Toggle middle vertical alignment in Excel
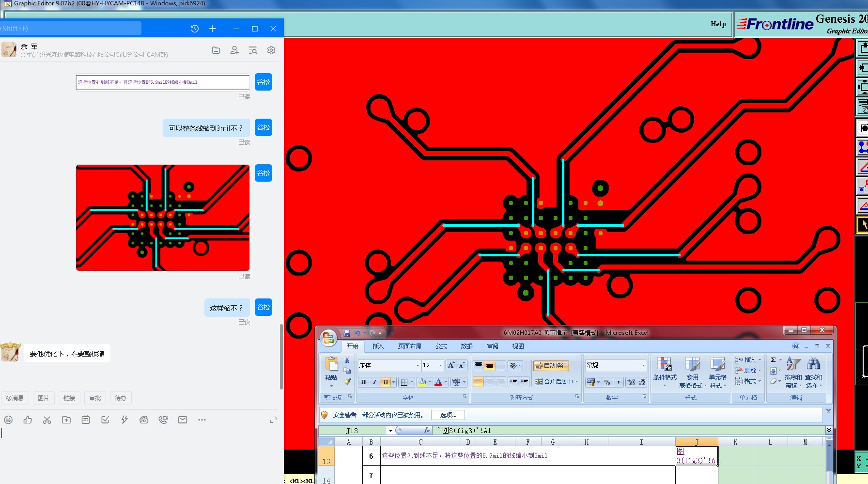The height and width of the screenshot is (484, 868). [x=490, y=366]
